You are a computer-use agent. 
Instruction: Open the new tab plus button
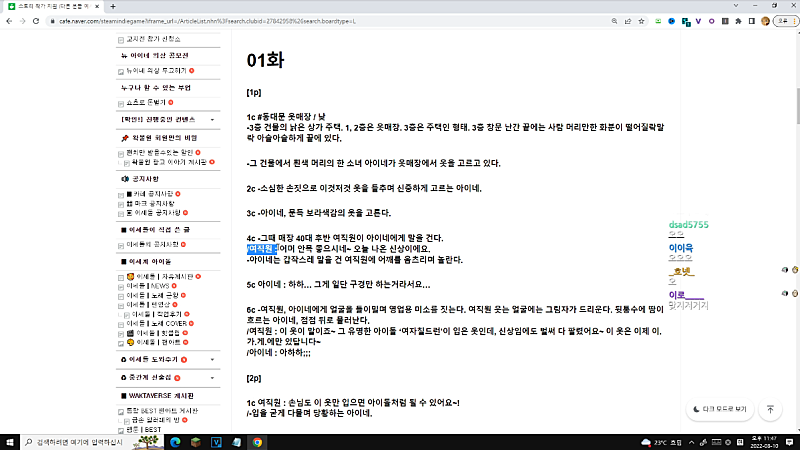pos(113,6)
